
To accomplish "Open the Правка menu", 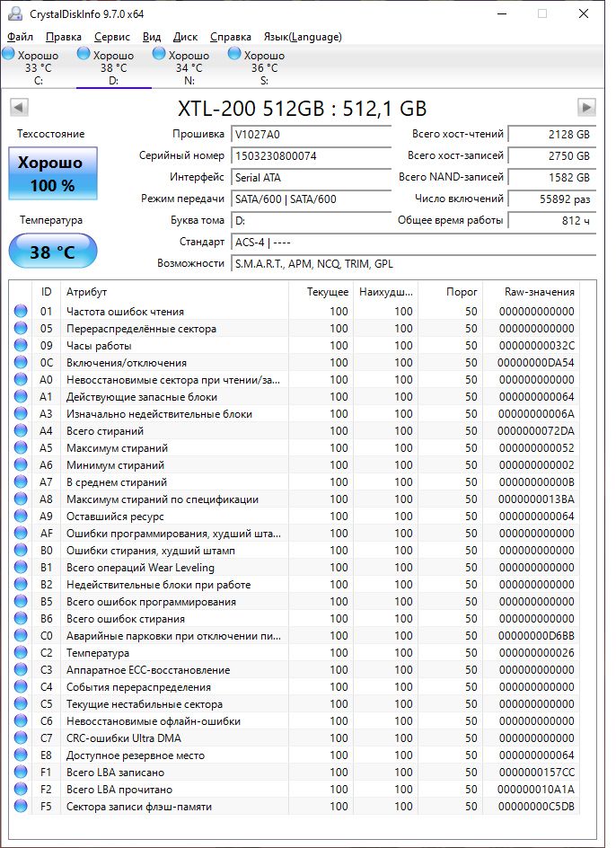I will click(x=63, y=37).
